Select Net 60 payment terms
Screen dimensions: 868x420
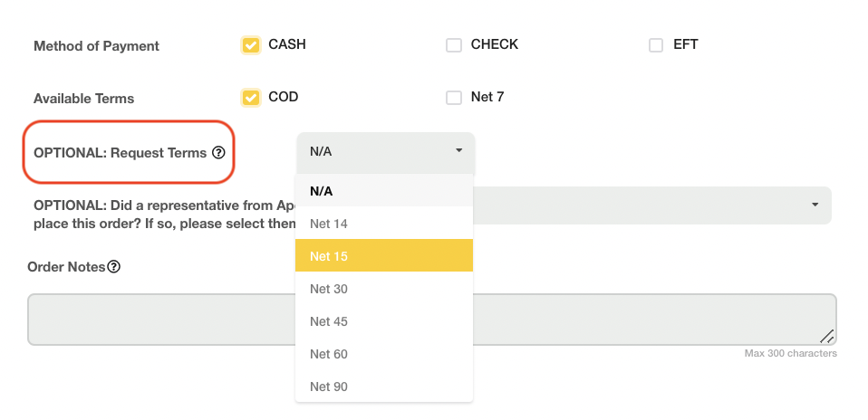click(329, 354)
